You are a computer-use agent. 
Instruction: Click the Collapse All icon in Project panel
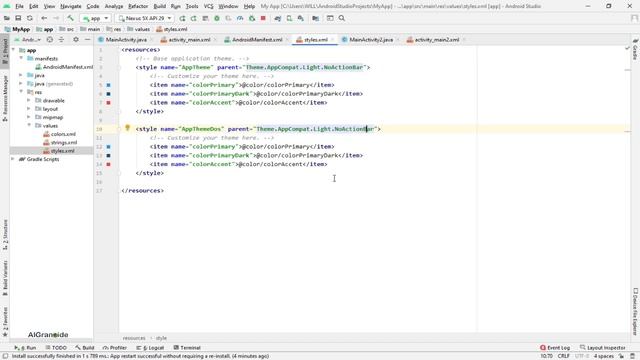62,40
